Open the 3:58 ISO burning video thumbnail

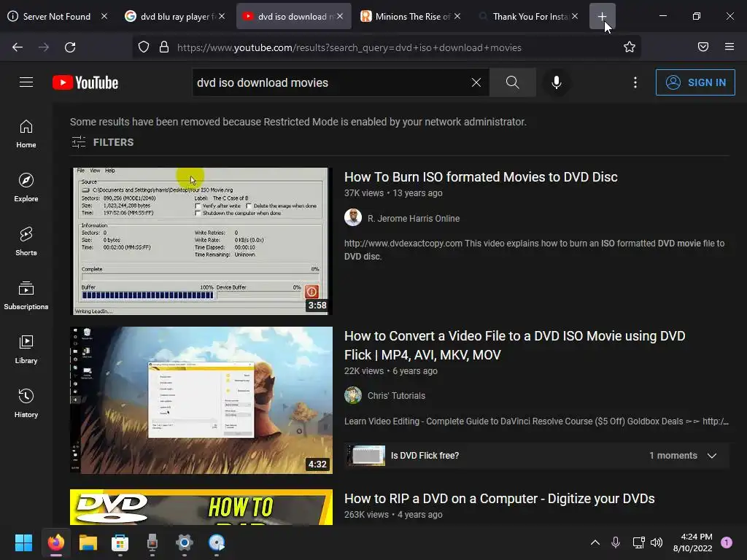(201, 241)
